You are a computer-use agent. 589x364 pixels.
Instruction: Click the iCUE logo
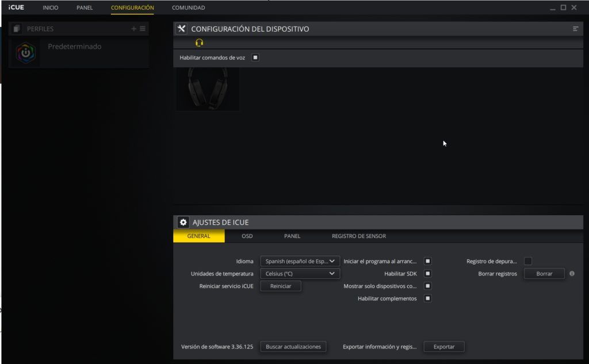click(16, 7)
